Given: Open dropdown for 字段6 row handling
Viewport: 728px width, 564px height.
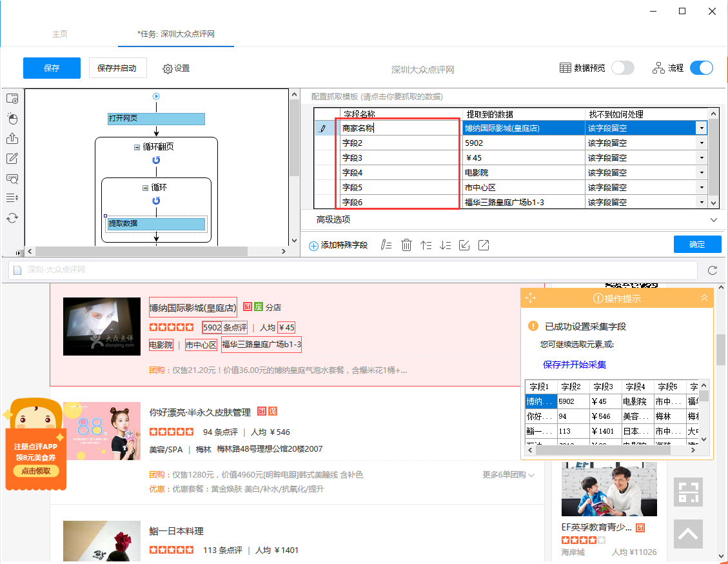Looking at the screenshot, I should (702, 202).
